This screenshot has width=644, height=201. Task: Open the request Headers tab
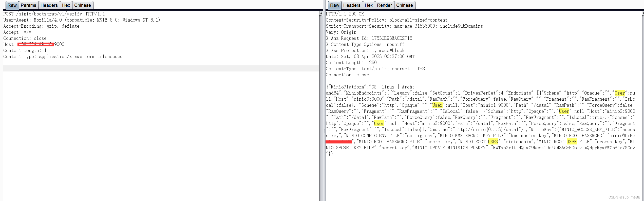click(49, 5)
